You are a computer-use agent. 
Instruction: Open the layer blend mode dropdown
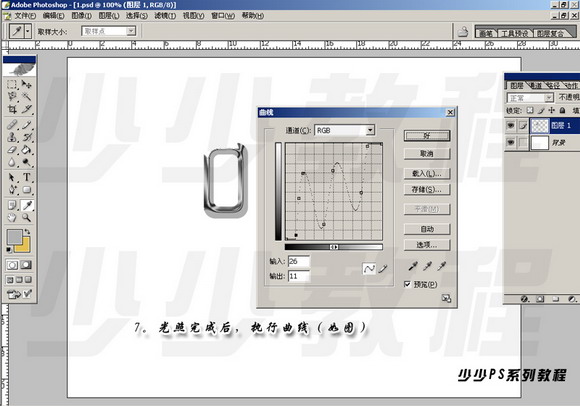[530, 98]
